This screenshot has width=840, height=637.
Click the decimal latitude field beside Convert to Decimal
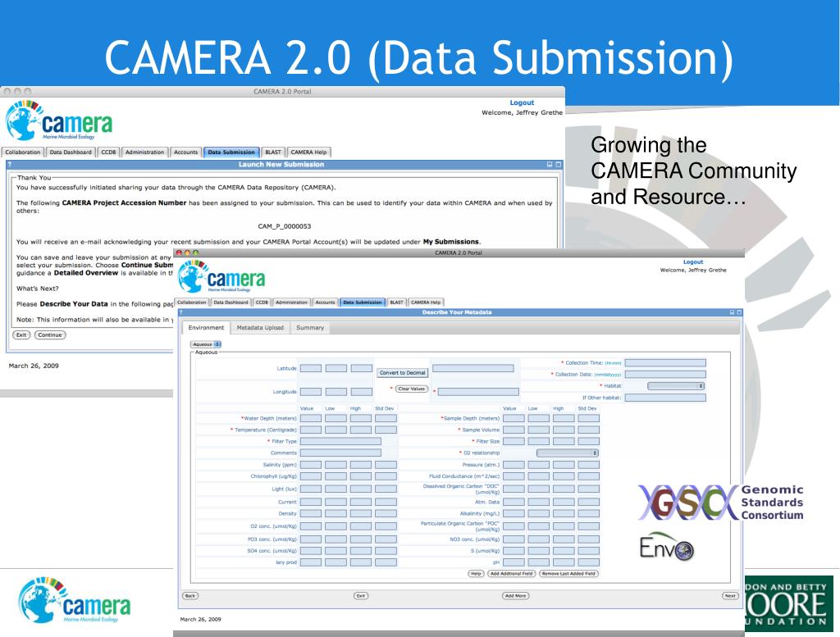(x=473, y=368)
